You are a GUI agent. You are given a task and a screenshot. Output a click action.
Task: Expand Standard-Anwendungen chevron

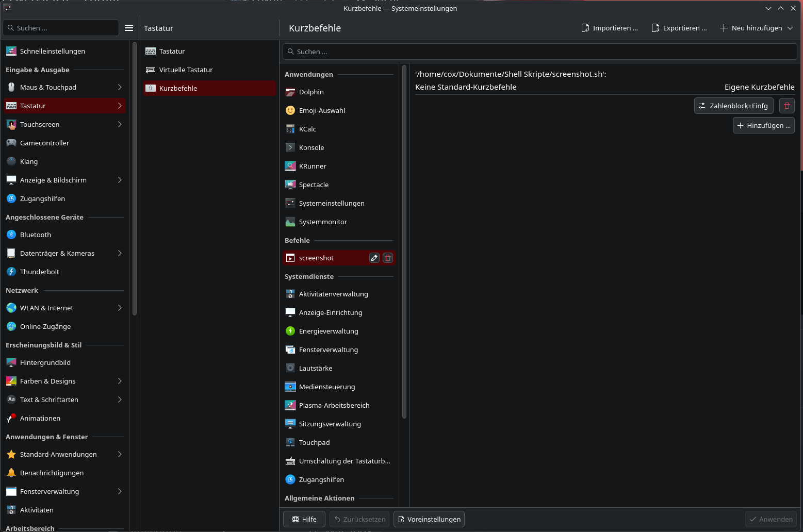pos(120,454)
